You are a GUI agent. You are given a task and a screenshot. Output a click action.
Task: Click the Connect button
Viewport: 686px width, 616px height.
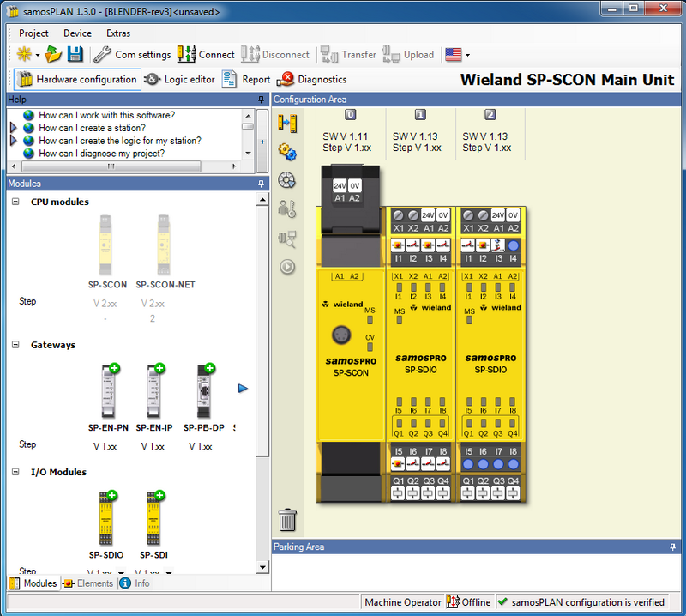(x=206, y=55)
